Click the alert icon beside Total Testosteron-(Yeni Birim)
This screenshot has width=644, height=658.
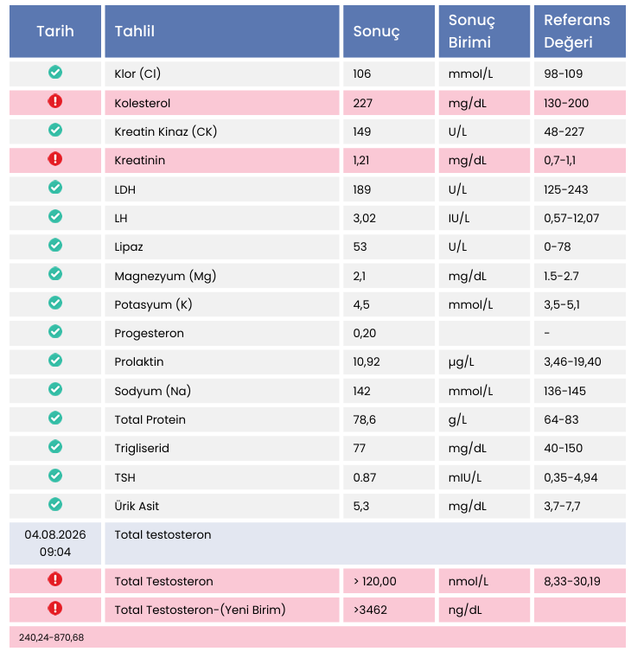click(55, 609)
